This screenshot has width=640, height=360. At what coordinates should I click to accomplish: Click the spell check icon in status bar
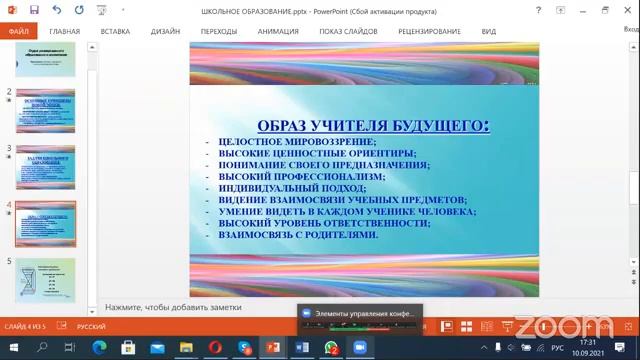[x=62, y=326]
